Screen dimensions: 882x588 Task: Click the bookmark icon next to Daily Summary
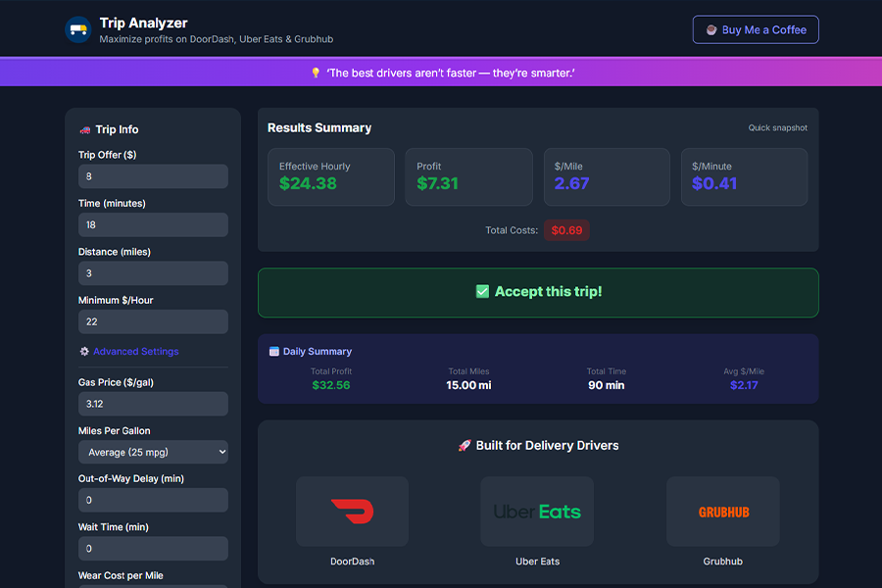pos(275,351)
